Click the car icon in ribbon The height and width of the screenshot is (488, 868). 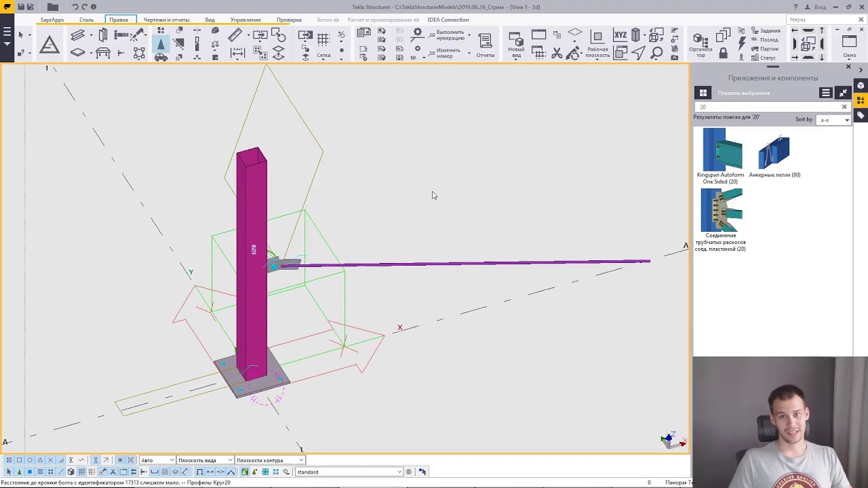161,58
